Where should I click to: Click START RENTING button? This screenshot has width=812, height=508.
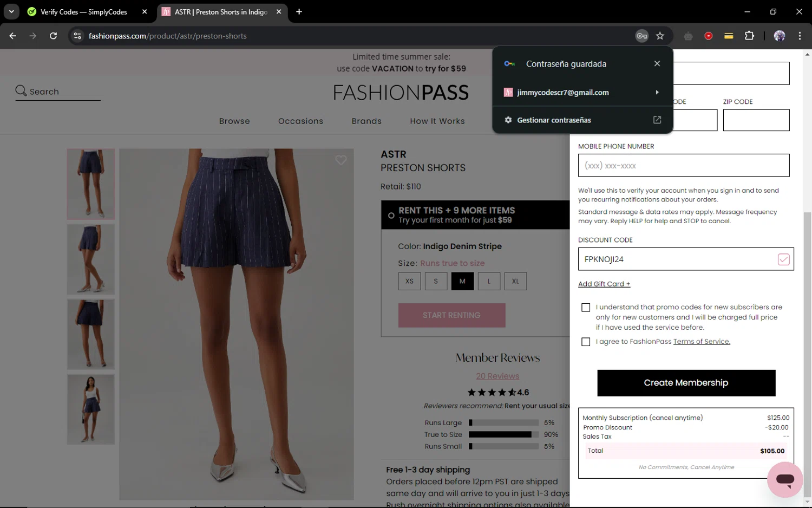(451, 315)
